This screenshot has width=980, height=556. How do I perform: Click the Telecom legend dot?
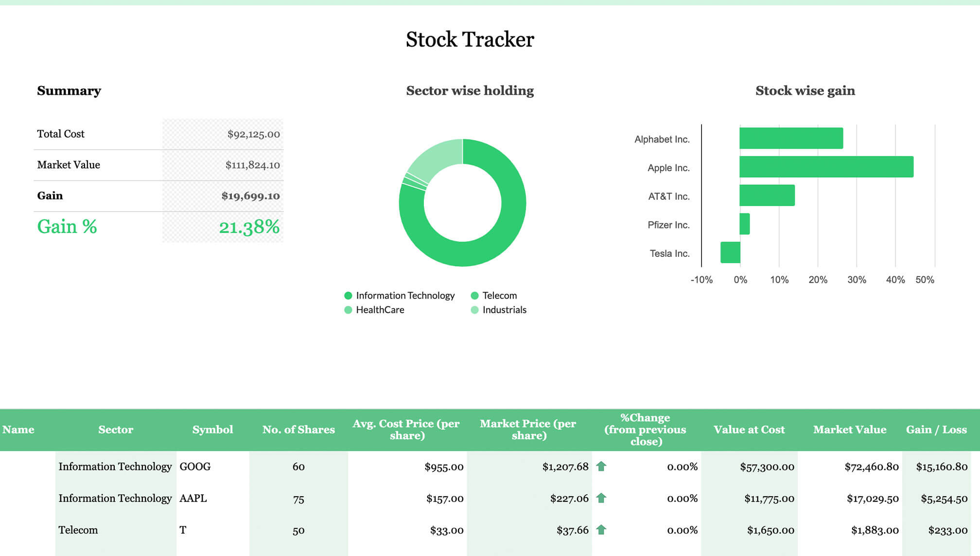(474, 295)
